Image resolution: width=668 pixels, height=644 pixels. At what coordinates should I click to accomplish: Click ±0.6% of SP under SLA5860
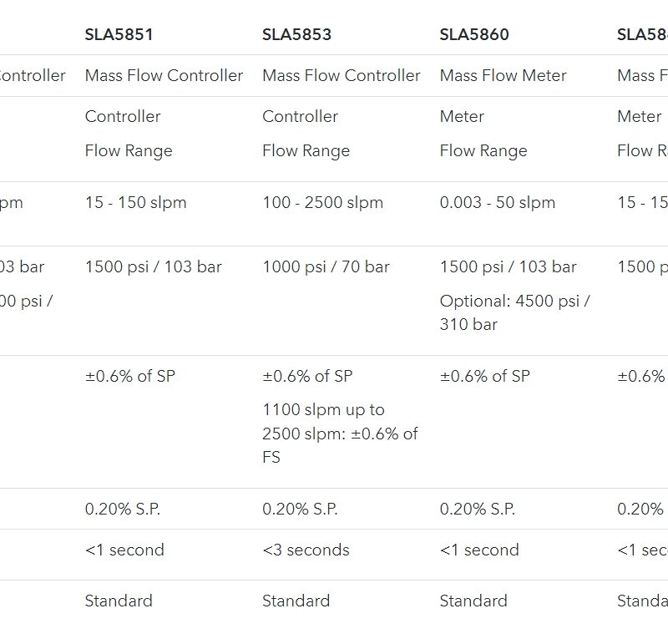point(484,377)
